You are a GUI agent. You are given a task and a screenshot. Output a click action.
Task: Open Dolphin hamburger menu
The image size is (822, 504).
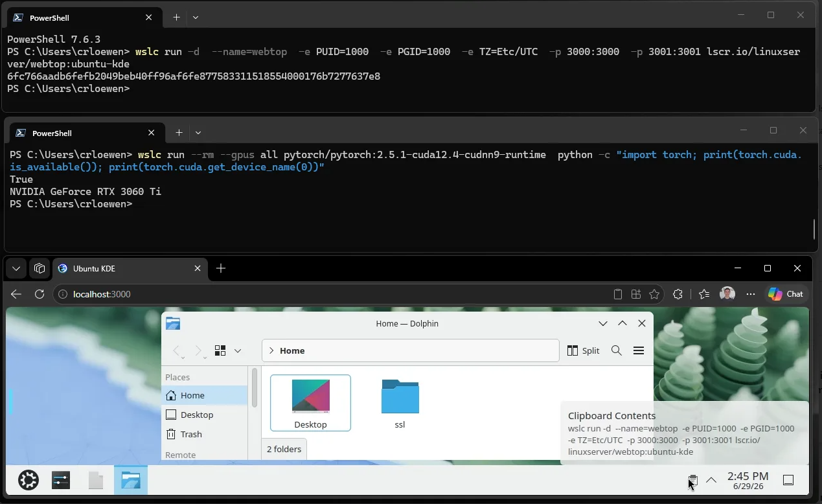(638, 350)
